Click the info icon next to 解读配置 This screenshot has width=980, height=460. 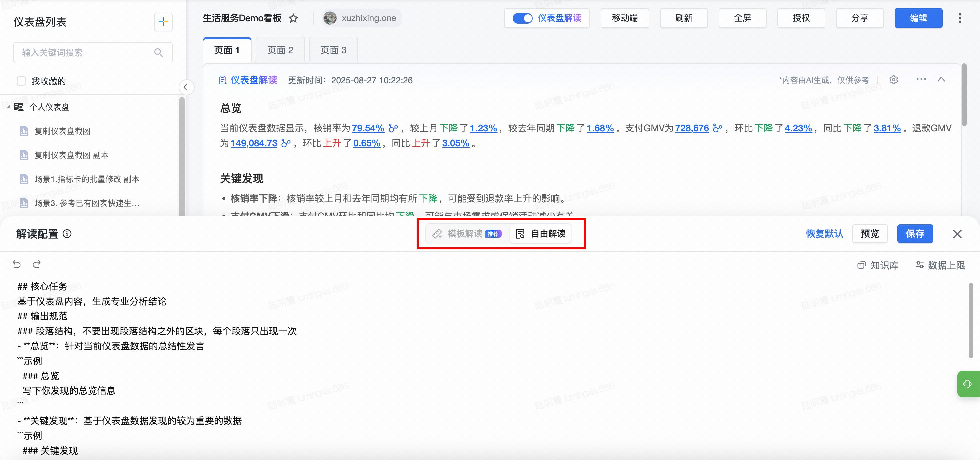tap(67, 234)
